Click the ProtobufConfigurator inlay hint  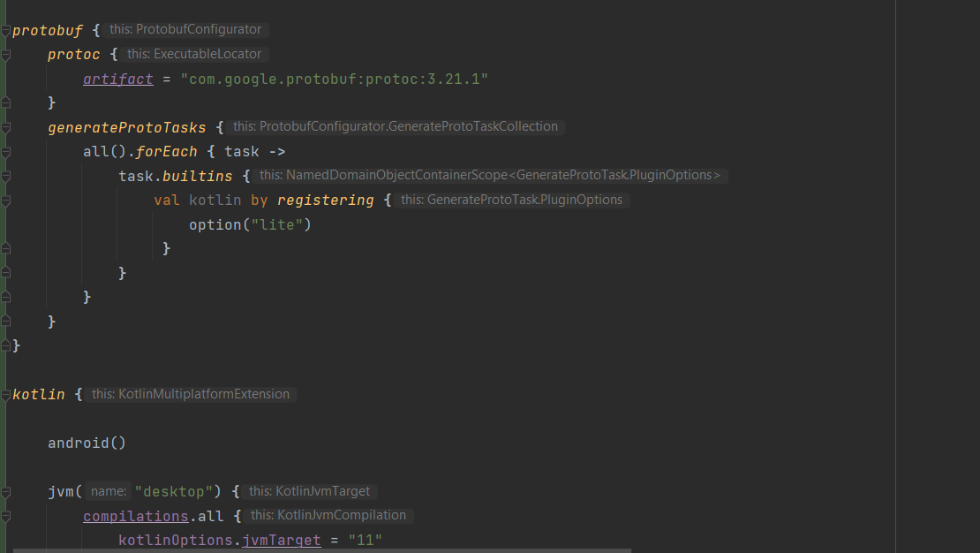[185, 30]
